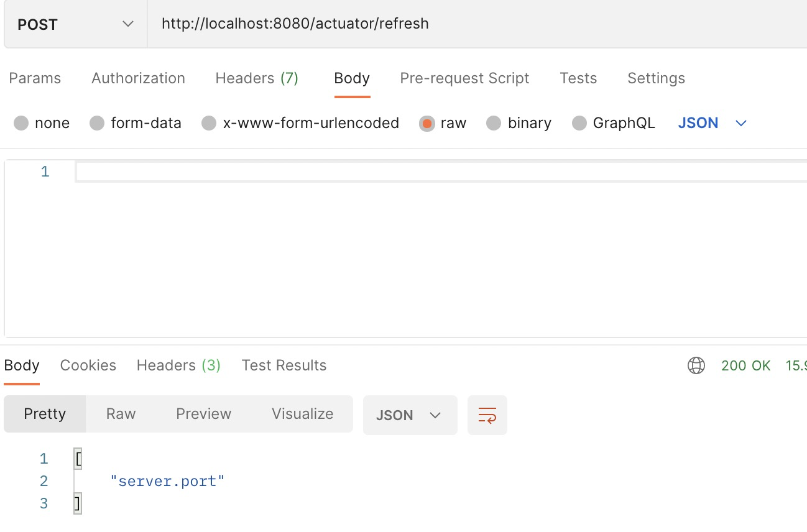This screenshot has height=532, width=807.
Task: Click the globe network icon near status
Action: pyautogui.click(x=696, y=365)
